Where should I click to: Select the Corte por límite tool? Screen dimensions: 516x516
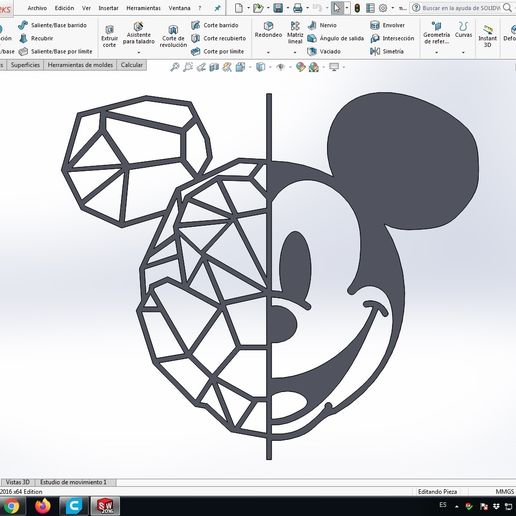pyautogui.click(x=217, y=51)
